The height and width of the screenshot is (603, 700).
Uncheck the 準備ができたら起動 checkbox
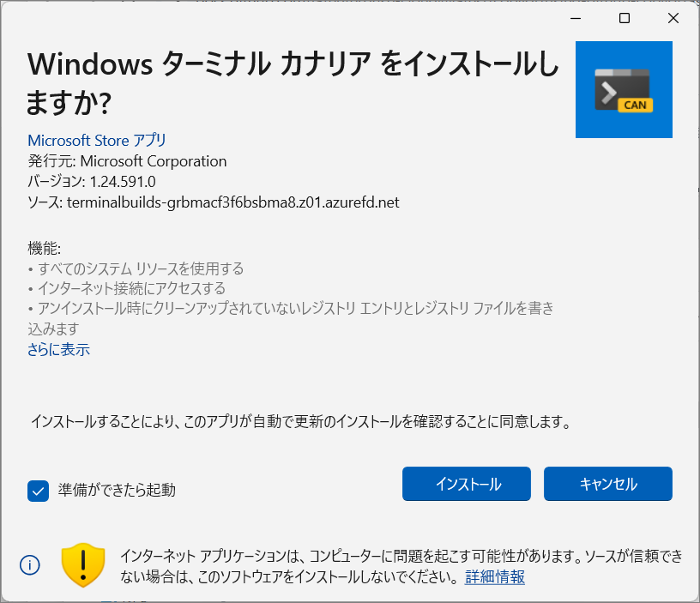(38, 491)
